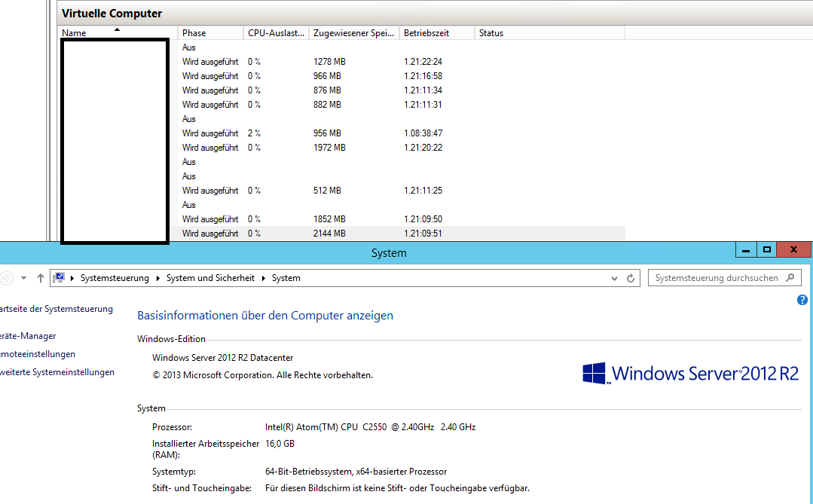Refresh the System control panel page
This screenshot has height=504, width=813.
631,278
